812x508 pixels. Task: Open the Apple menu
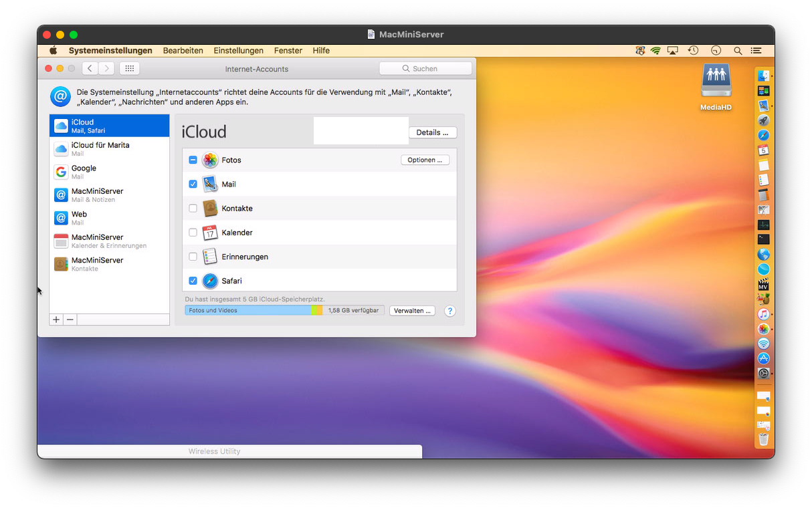click(54, 51)
